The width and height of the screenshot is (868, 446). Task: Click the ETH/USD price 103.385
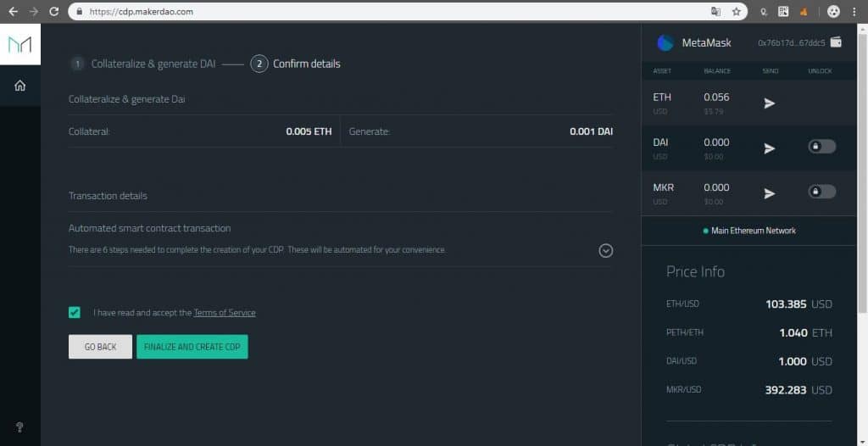tap(786, 304)
